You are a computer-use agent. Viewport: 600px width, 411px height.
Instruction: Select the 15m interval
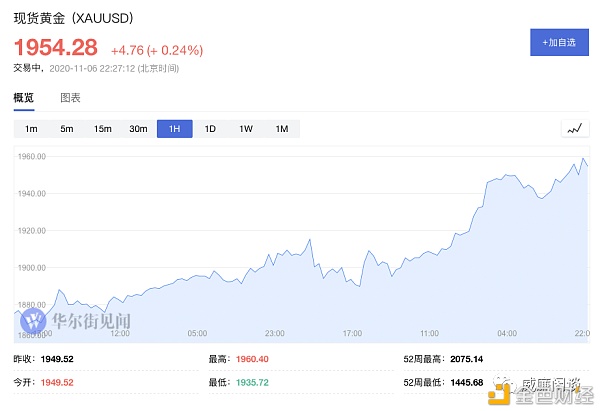click(x=103, y=129)
